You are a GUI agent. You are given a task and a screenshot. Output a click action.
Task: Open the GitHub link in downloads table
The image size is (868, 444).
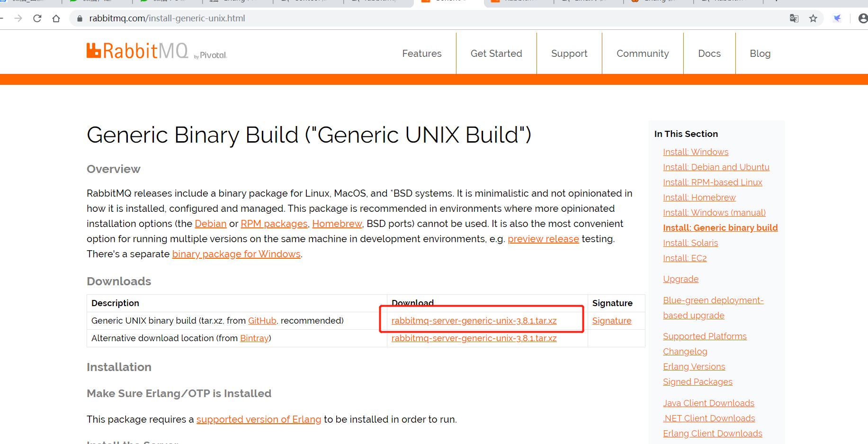coord(262,321)
